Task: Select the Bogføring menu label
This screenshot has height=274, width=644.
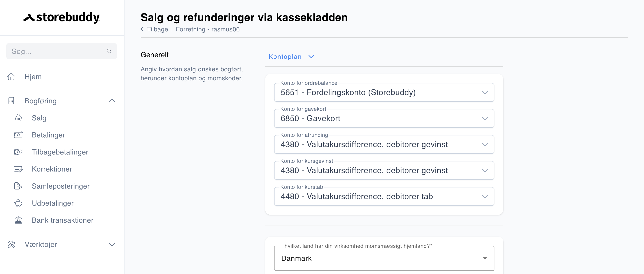Action: tap(41, 101)
